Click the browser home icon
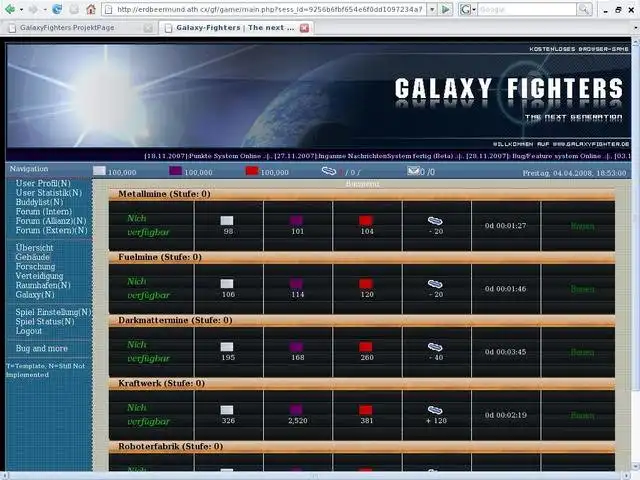Screen dimensions: 640x480 coord(91,9)
